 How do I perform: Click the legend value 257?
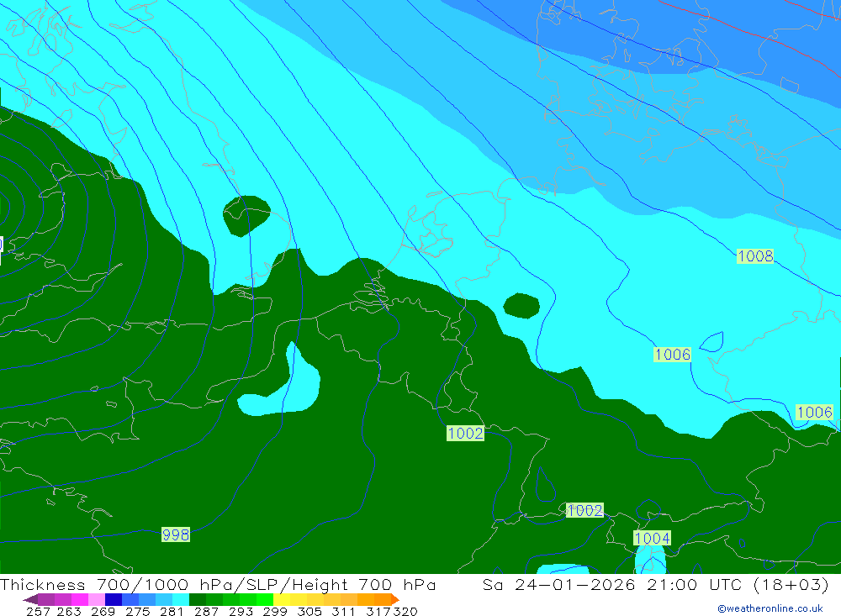pyautogui.click(x=38, y=611)
